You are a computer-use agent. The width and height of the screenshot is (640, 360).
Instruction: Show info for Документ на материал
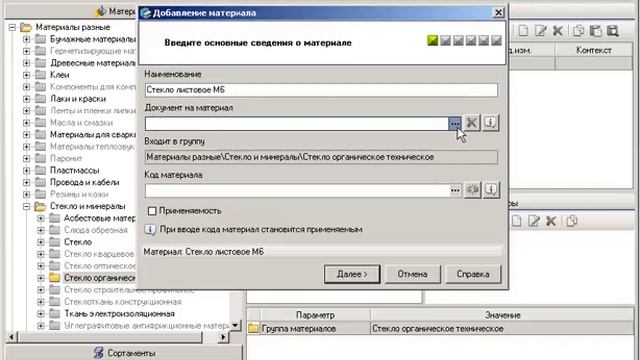coord(490,122)
